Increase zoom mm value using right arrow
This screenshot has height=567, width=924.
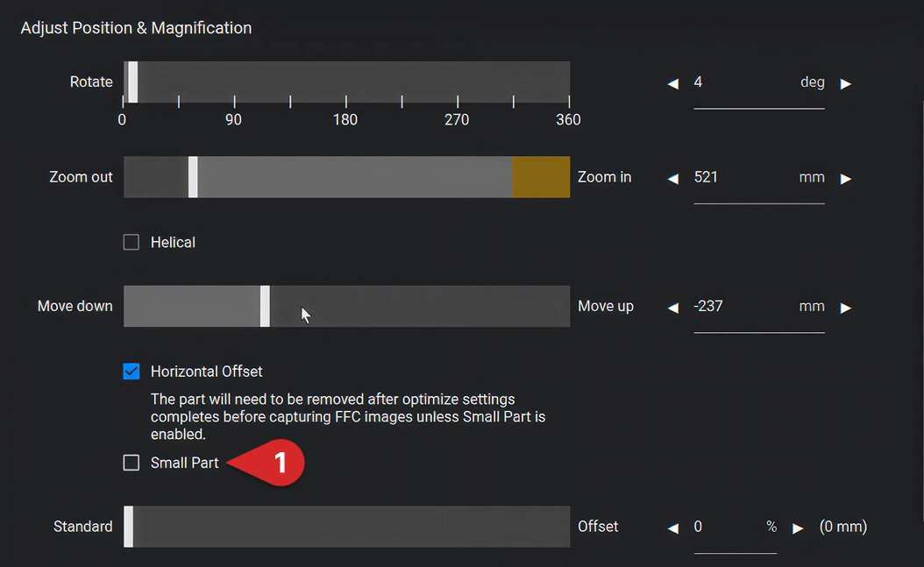pyautogui.click(x=846, y=179)
